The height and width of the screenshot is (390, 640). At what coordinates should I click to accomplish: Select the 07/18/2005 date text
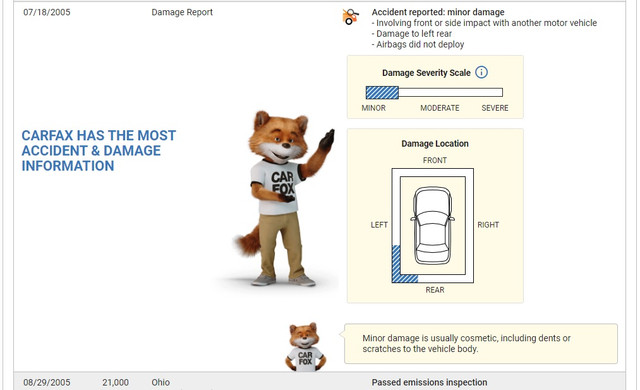pos(47,12)
